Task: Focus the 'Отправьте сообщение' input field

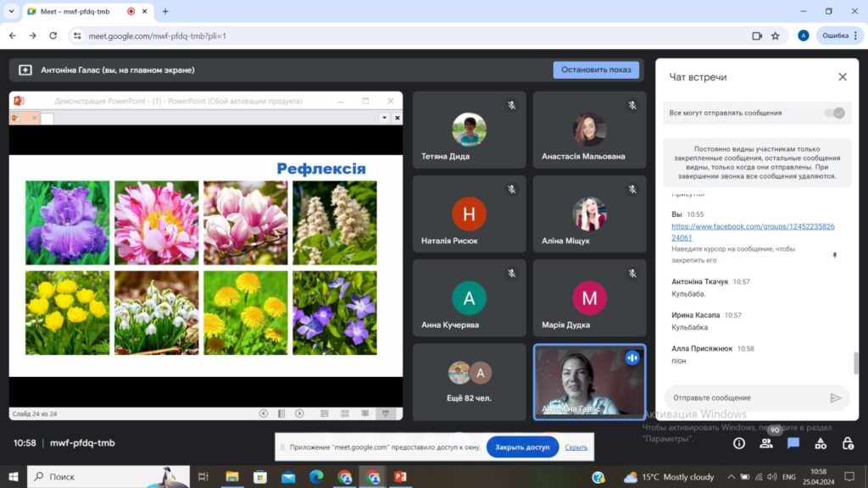Action: pyautogui.click(x=747, y=398)
